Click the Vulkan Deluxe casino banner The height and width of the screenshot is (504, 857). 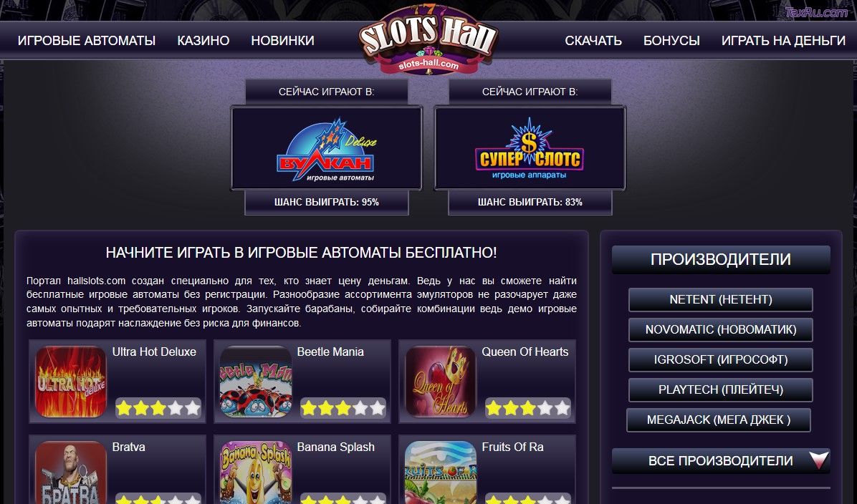coord(326,148)
